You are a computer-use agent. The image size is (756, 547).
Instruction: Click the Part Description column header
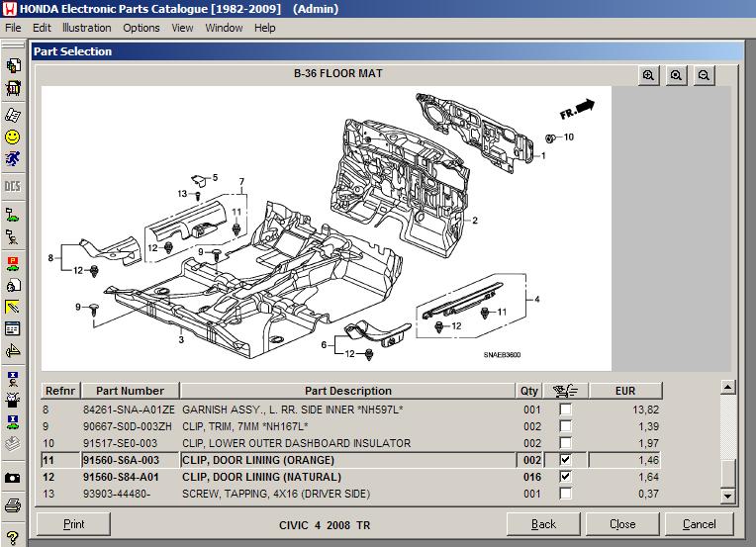tap(347, 391)
